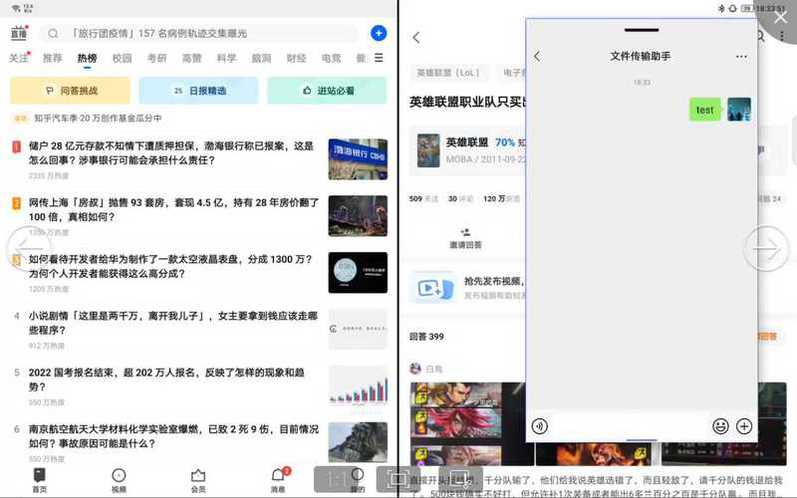Open the answer author avatar
797x498 pixels.
click(x=415, y=368)
